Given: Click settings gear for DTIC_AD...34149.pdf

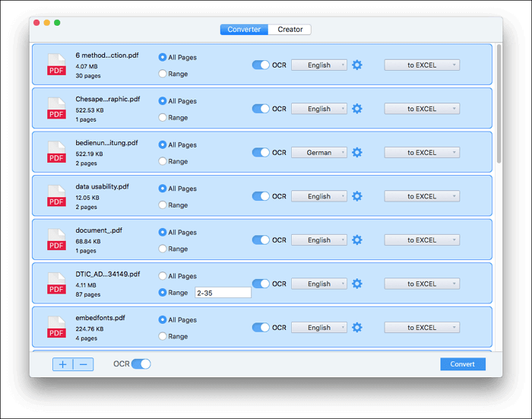Looking at the screenshot, I should 357,284.
